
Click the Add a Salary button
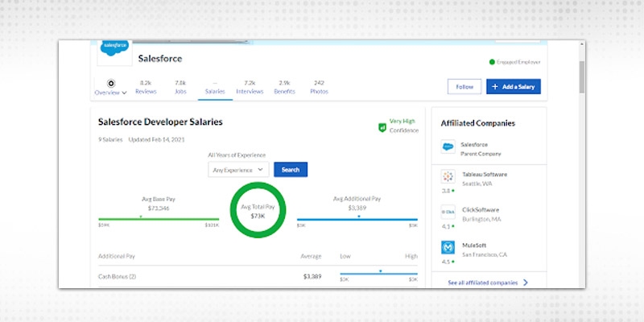(514, 87)
